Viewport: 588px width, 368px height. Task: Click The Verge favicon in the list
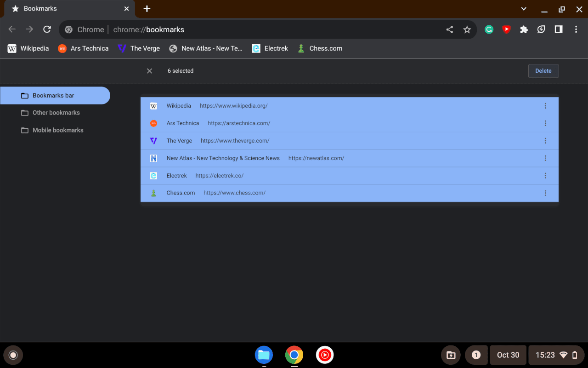(153, 141)
